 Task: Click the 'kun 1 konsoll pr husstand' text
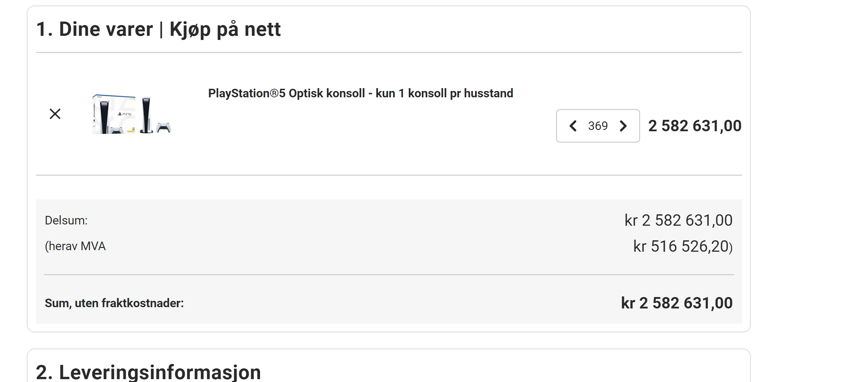(444, 93)
